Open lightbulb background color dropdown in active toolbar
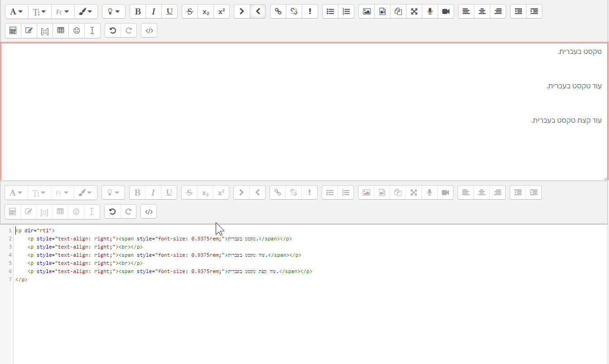 point(114,11)
